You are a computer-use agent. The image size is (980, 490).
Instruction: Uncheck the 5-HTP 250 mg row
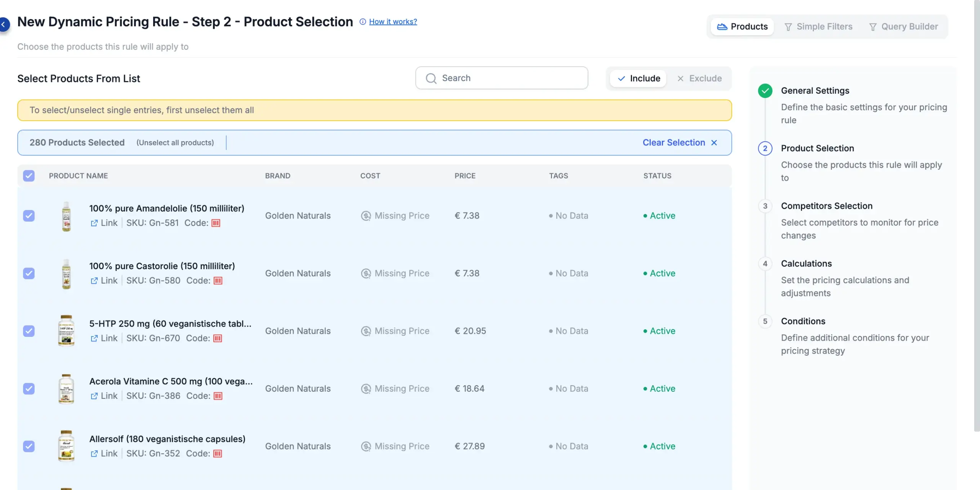[x=29, y=331]
